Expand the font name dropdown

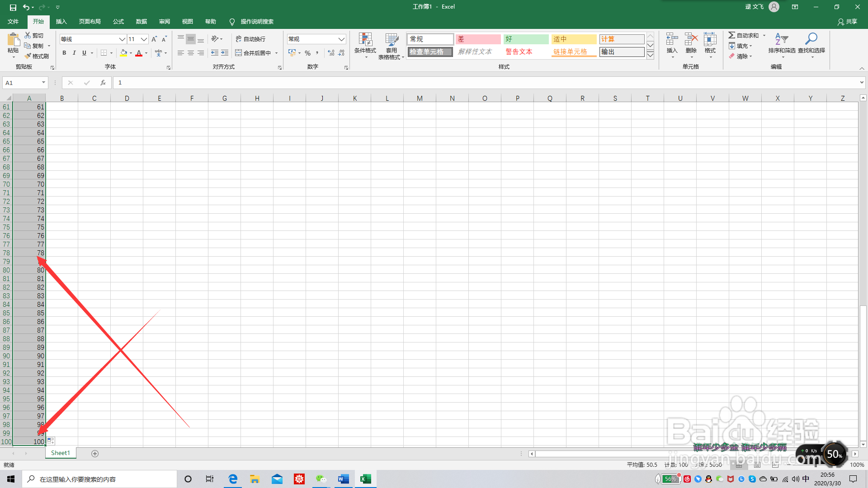122,39
